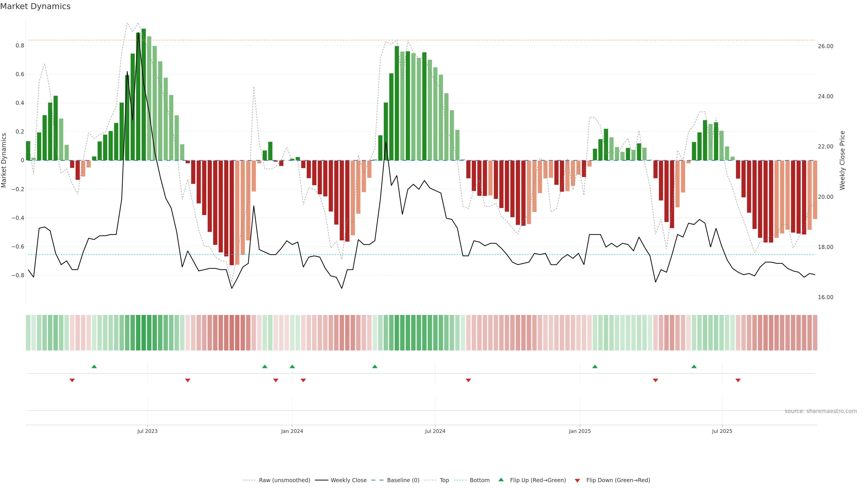The height and width of the screenshot is (488, 868).
Task: Click the 26.00 price axis label
Action: (825, 46)
